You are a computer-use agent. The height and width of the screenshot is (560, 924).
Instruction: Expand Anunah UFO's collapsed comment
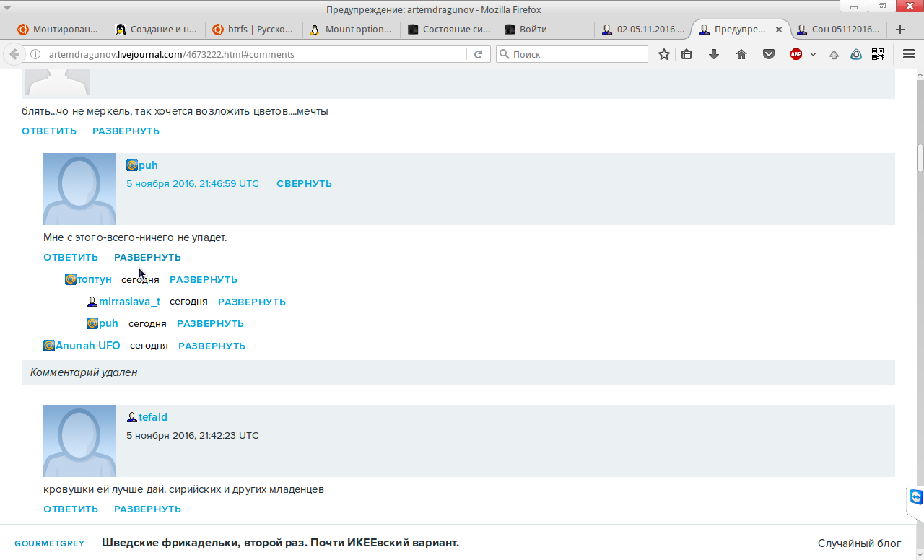pyautogui.click(x=212, y=346)
